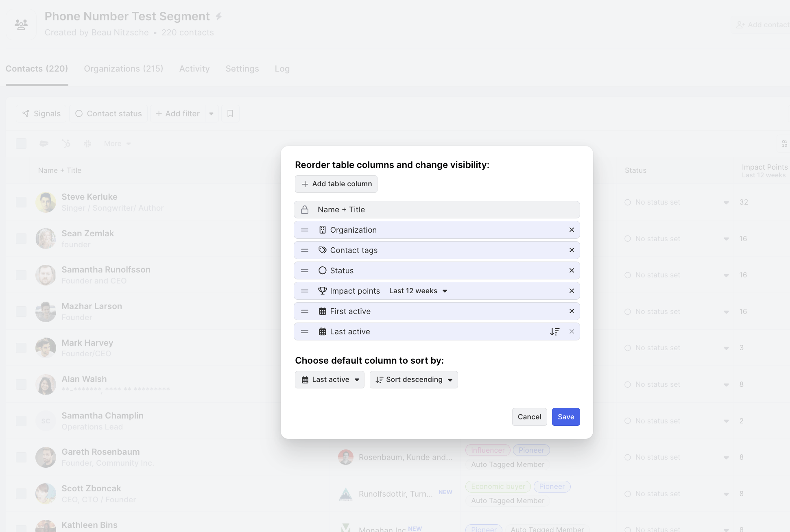Check Steve Kerluke's row checkbox
The width and height of the screenshot is (790, 532).
[21, 202]
